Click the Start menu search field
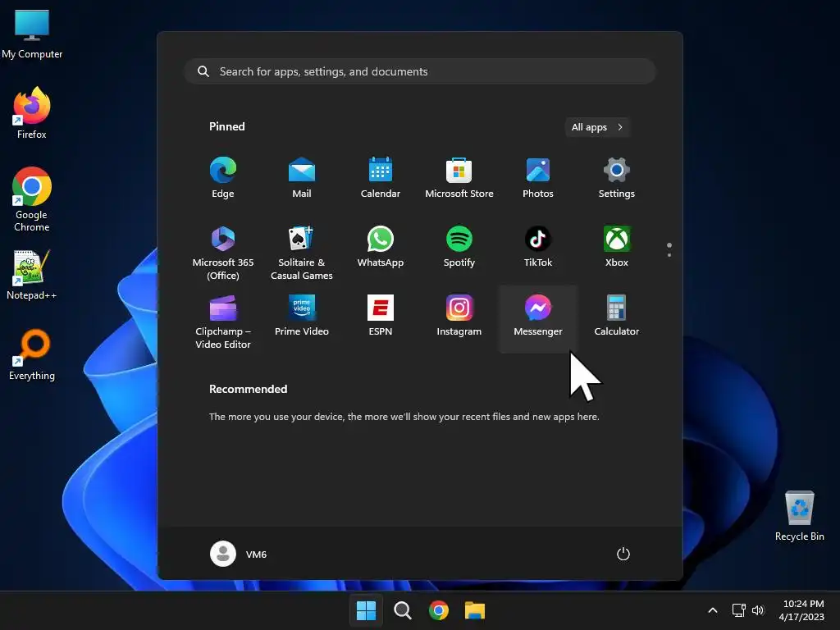 coord(420,71)
